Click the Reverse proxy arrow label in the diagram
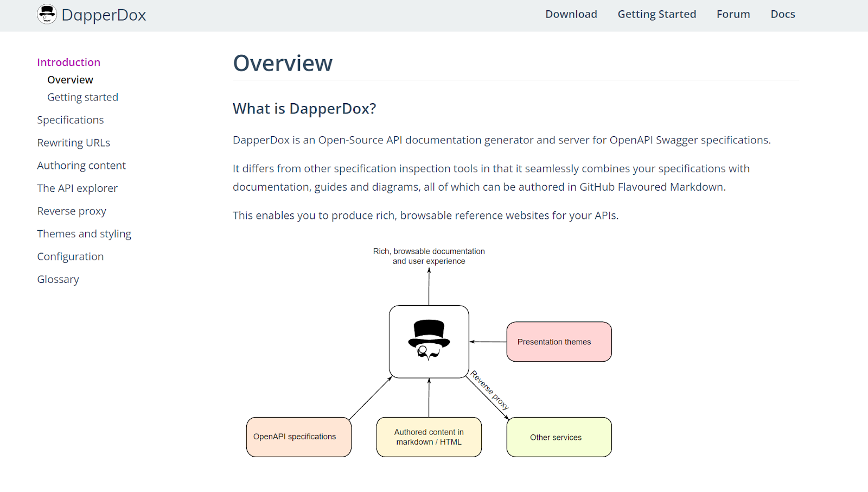This screenshot has width=868, height=492. tap(489, 390)
